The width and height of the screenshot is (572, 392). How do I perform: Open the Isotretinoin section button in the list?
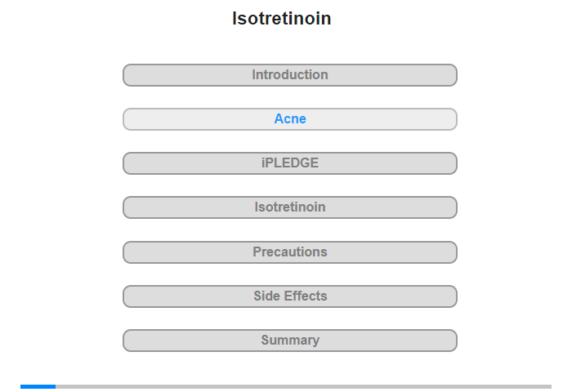tap(290, 207)
